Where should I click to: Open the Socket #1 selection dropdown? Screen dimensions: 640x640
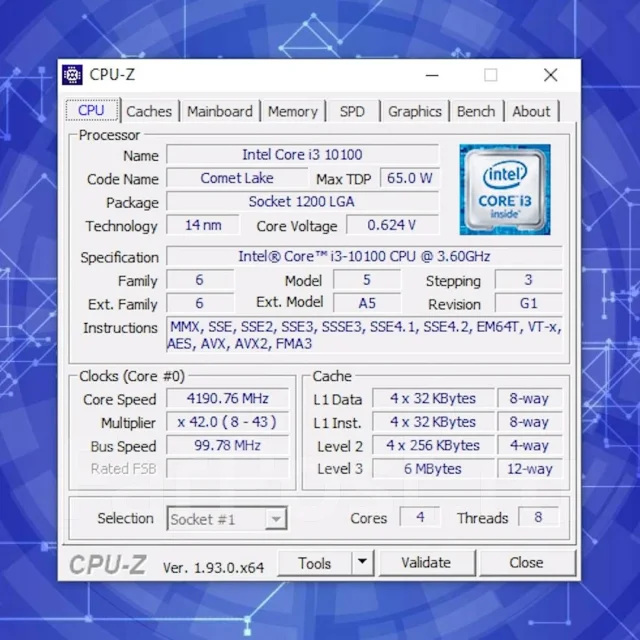pyautogui.click(x=227, y=519)
